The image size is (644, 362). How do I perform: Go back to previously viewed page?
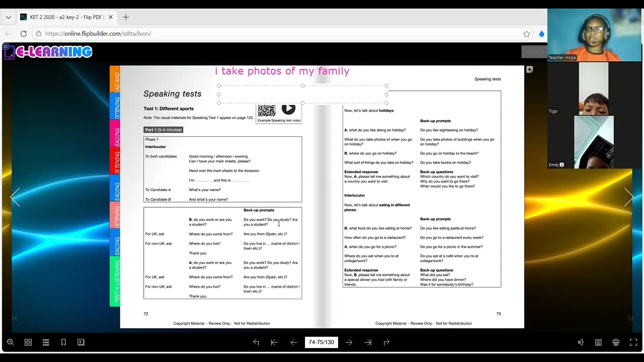click(256, 342)
